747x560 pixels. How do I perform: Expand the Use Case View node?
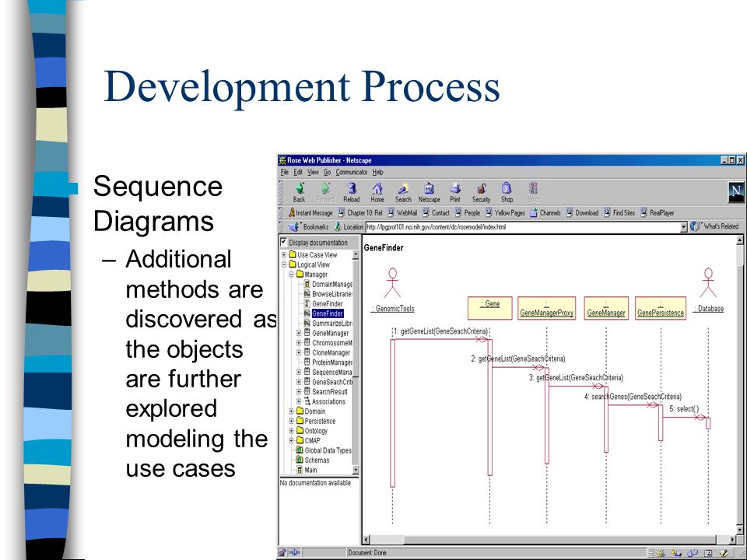coord(284,255)
